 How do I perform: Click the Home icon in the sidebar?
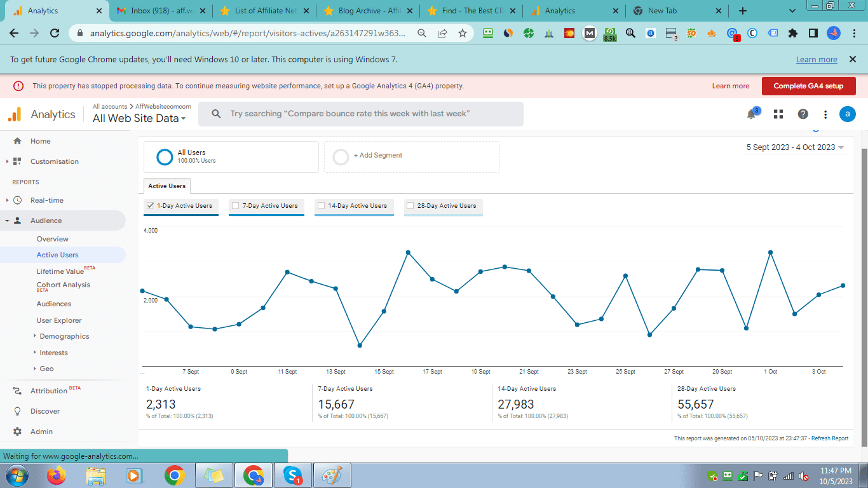point(17,141)
